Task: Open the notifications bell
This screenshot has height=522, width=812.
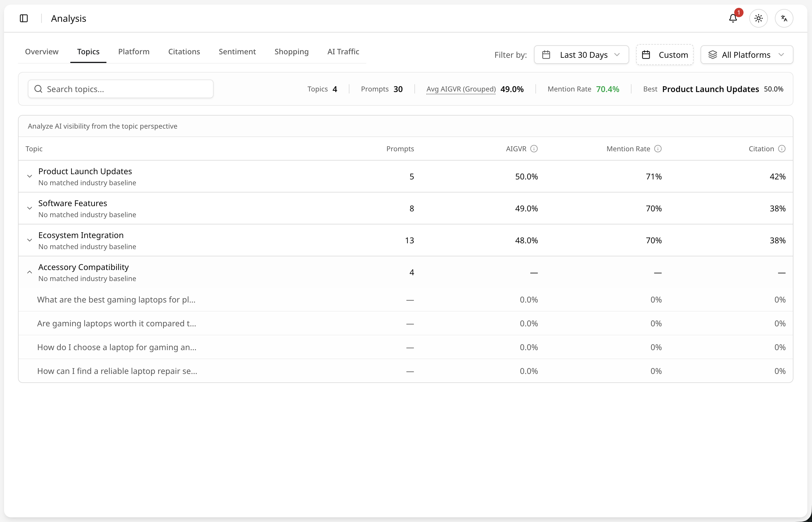Action: (733, 18)
